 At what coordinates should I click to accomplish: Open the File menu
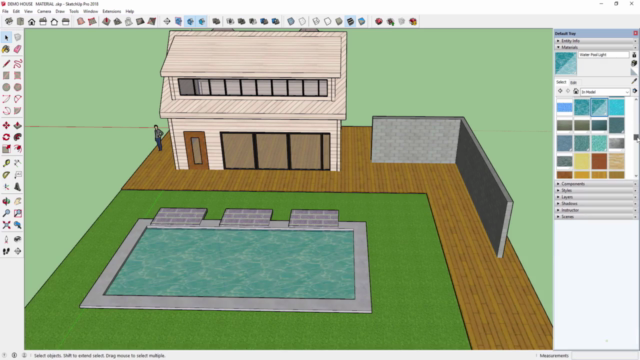click(x=5, y=11)
